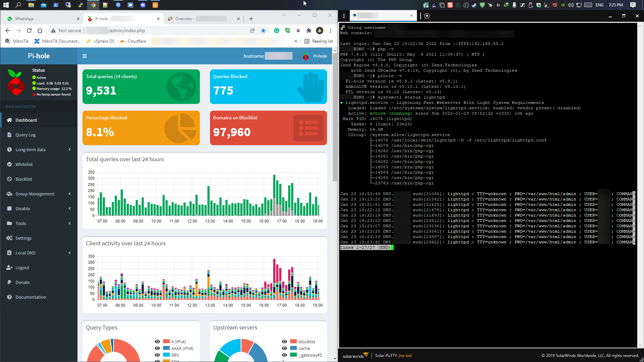The image size is (644, 362).
Task: Click the Steam icon in system tray
Action: (x=474, y=5)
